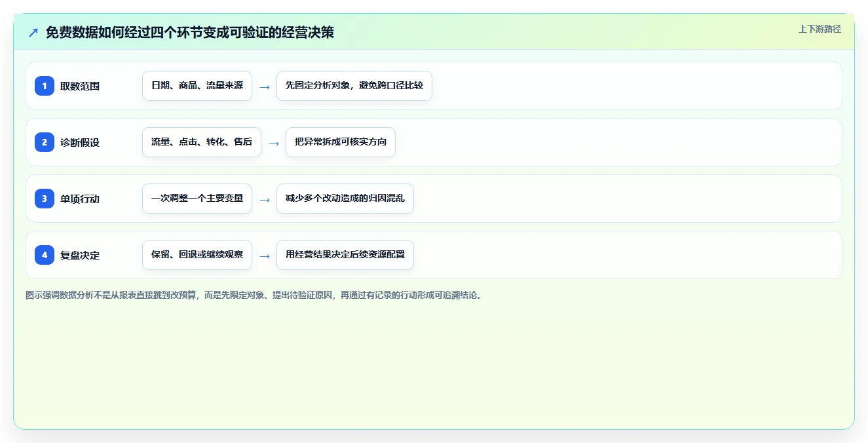Click step number 4 badge
The height and width of the screenshot is (443, 868).
(45, 255)
